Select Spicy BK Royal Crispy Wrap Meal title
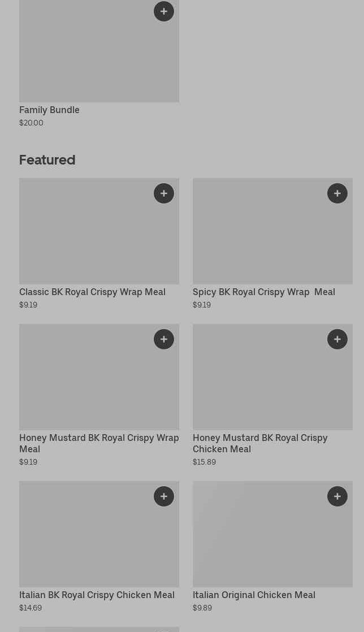The width and height of the screenshot is (364, 632). (x=263, y=292)
